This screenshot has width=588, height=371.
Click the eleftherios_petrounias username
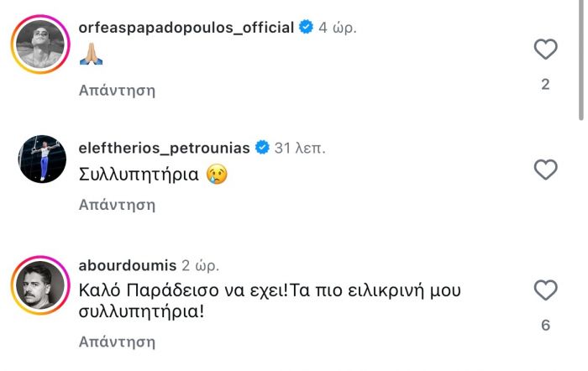[165, 148]
